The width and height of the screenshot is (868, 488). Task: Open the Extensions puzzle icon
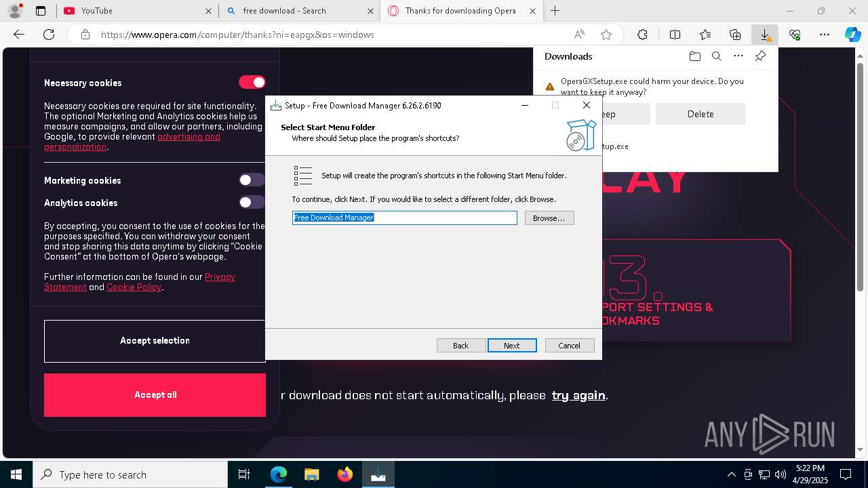[x=642, y=35]
